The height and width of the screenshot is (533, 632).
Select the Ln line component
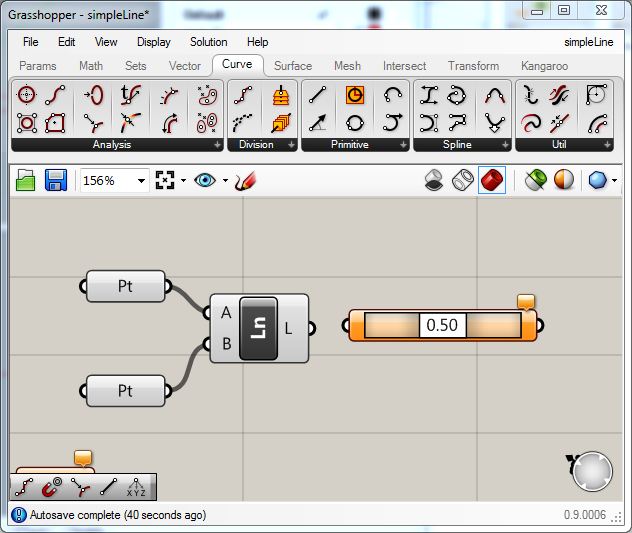(258, 329)
